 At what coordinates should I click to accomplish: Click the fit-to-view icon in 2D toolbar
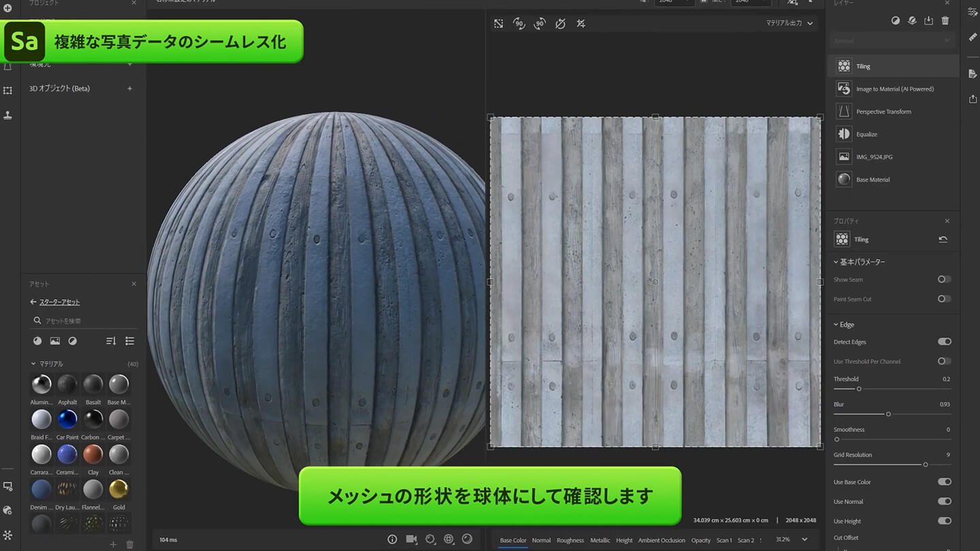[x=499, y=24]
